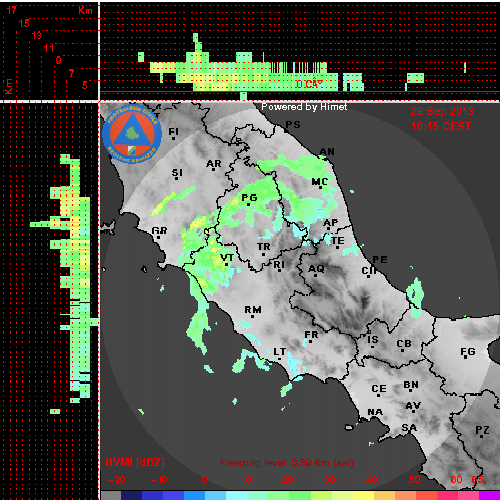Viewport: 500px width, 500px height.
Task: Click the PG city label
Action: pos(249,198)
